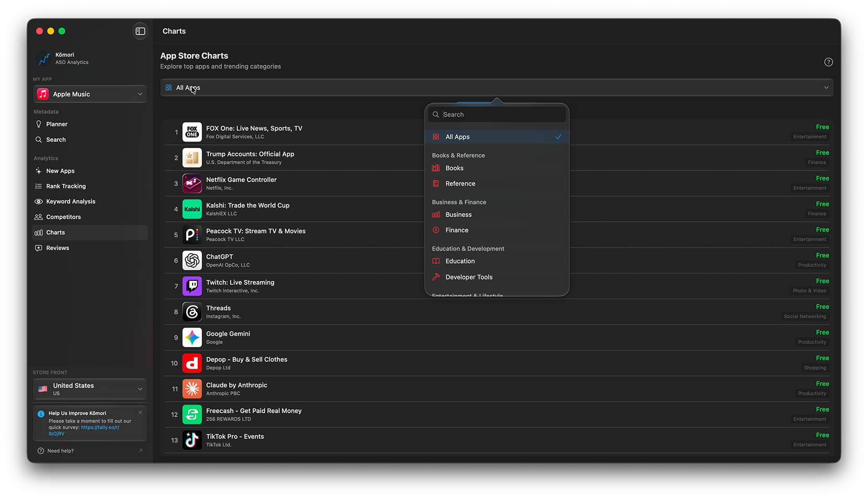Open the Rank Tracking page
The image size is (868, 499).
pos(90,186)
